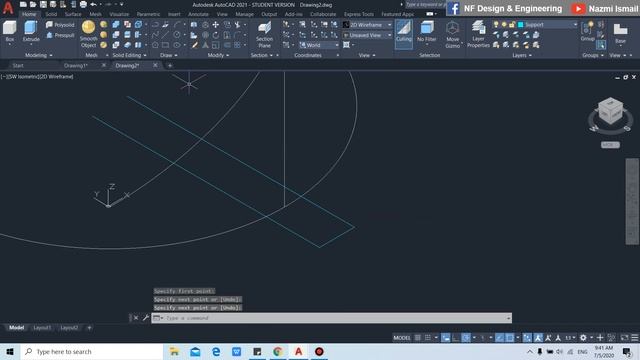Screen dimensions: 640x360
Task: Open the Annotate ribbon tab
Action: [x=198, y=14]
